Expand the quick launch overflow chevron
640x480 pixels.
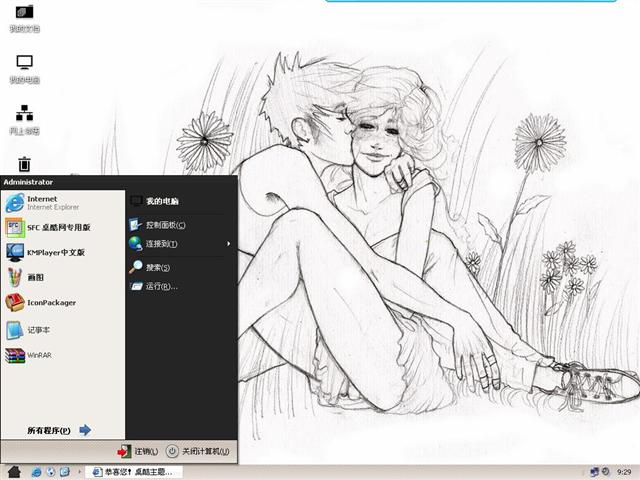click(x=79, y=472)
